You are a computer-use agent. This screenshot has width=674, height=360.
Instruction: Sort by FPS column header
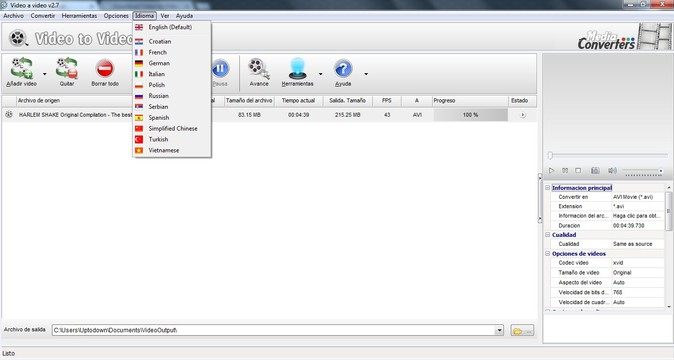click(387, 101)
